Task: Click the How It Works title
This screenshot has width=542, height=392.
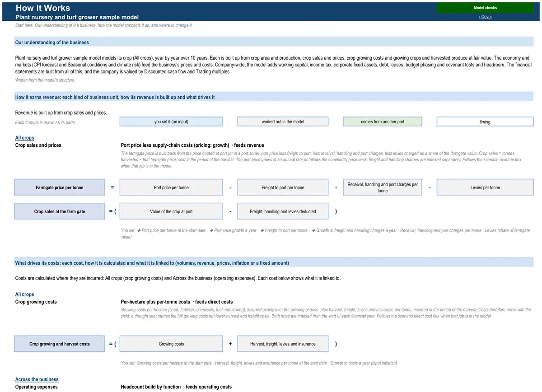Action: point(43,8)
